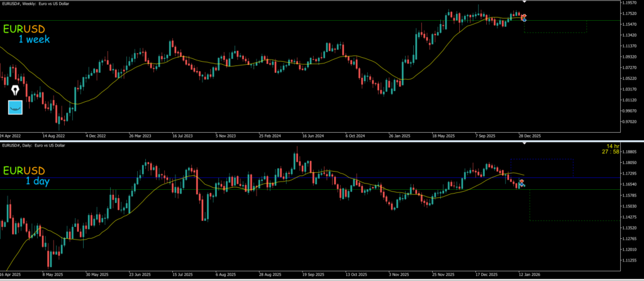Click the '1 week' timeframe label

34,40
